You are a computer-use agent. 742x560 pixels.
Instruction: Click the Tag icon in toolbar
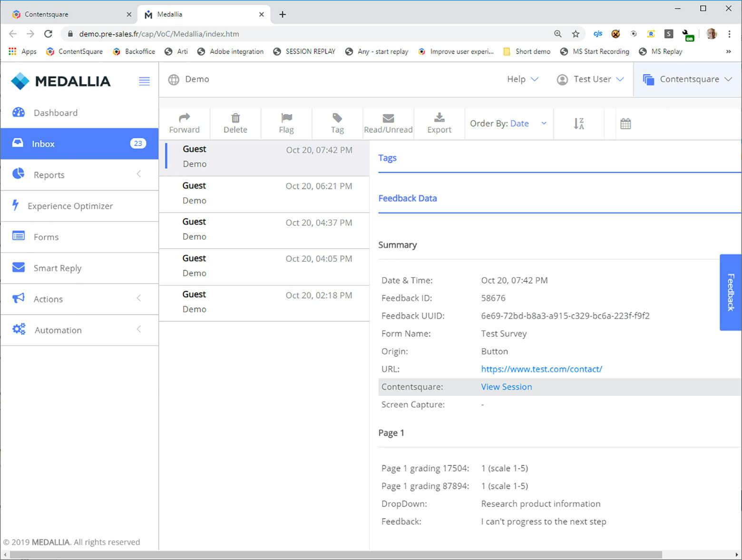click(x=337, y=118)
